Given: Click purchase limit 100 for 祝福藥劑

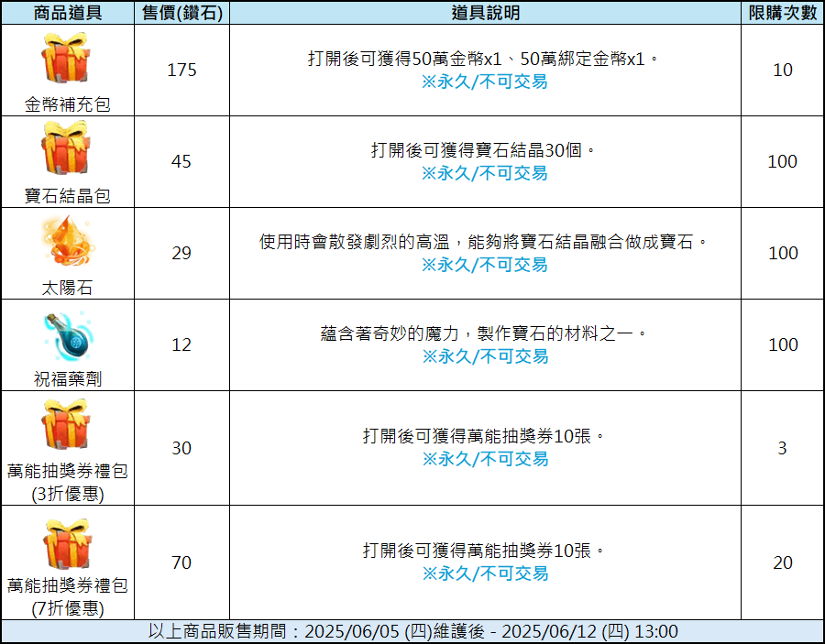Looking at the screenshot, I should [783, 344].
